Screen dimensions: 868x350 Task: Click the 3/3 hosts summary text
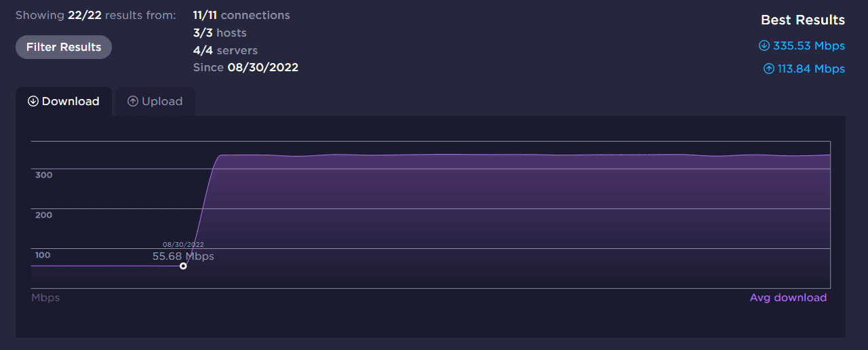[x=220, y=33]
